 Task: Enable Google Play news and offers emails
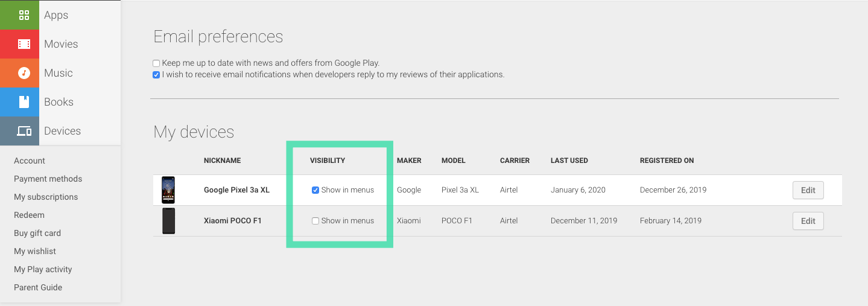[156, 63]
